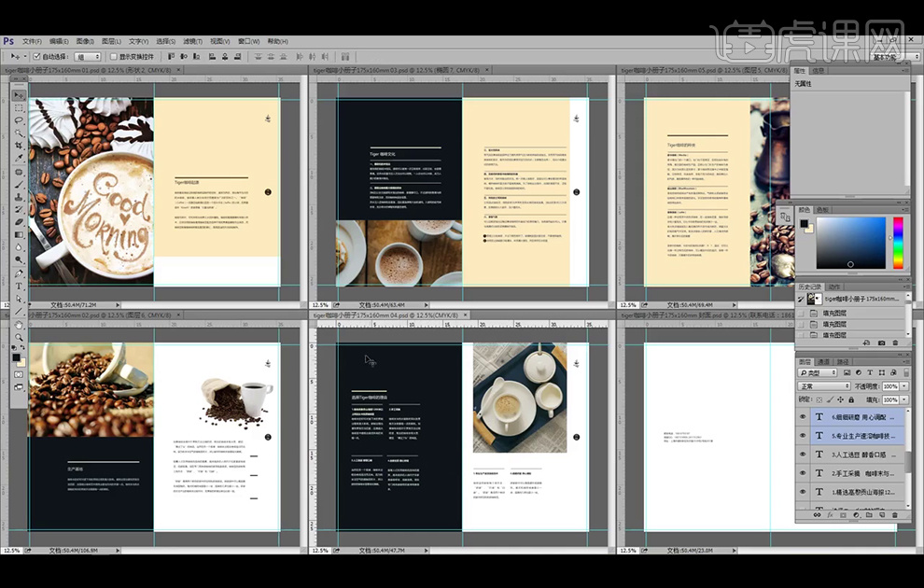The image size is (924, 588).
Task: Select the Lasso tool
Action: pos(19,120)
